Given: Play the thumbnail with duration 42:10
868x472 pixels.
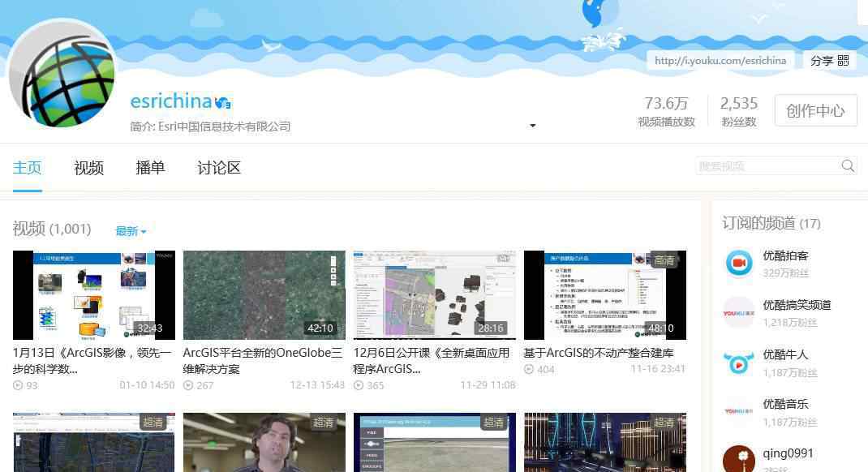Looking at the screenshot, I should pyautogui.click(x=264, y=295).
